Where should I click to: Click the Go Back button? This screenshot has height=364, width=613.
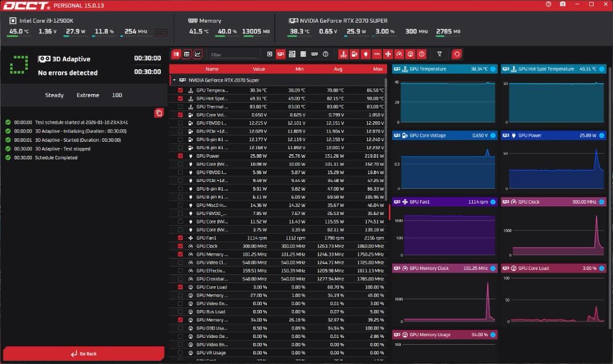tap(83, 354)
